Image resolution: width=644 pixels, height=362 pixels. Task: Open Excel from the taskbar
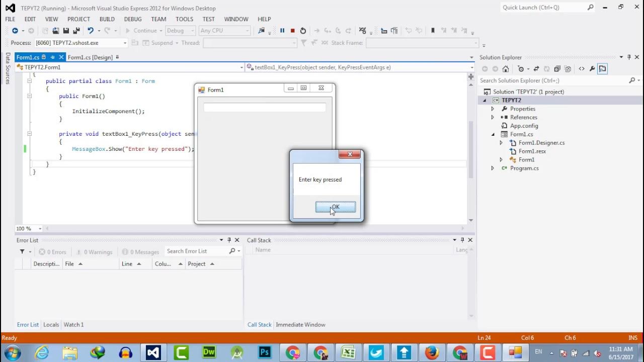pyautogui.click(x=348, y=352)
